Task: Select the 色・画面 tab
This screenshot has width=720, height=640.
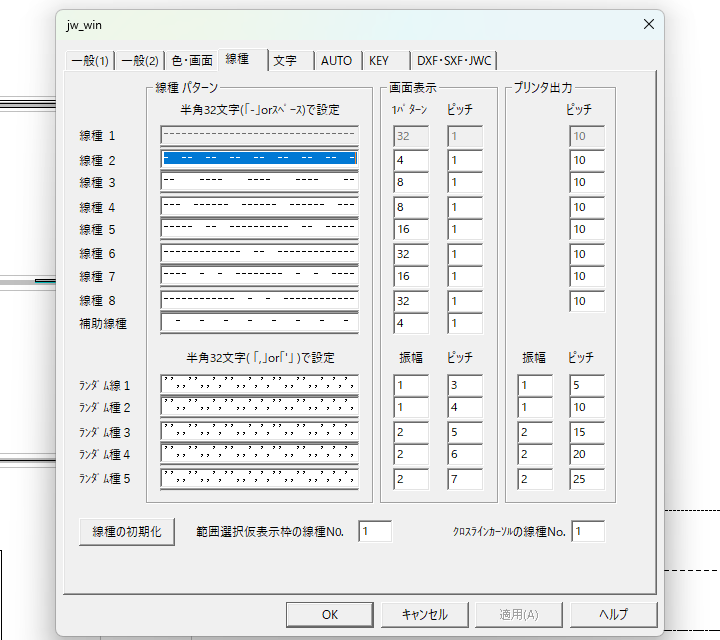Action: point(192,61)
